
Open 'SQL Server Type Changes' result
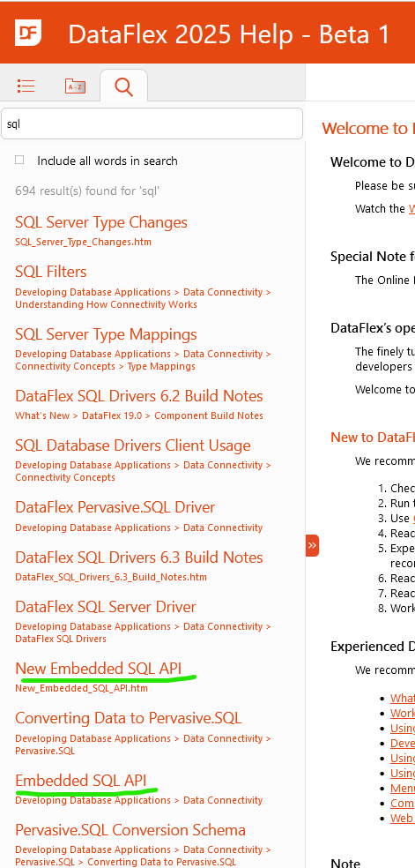tap(101, 222)
